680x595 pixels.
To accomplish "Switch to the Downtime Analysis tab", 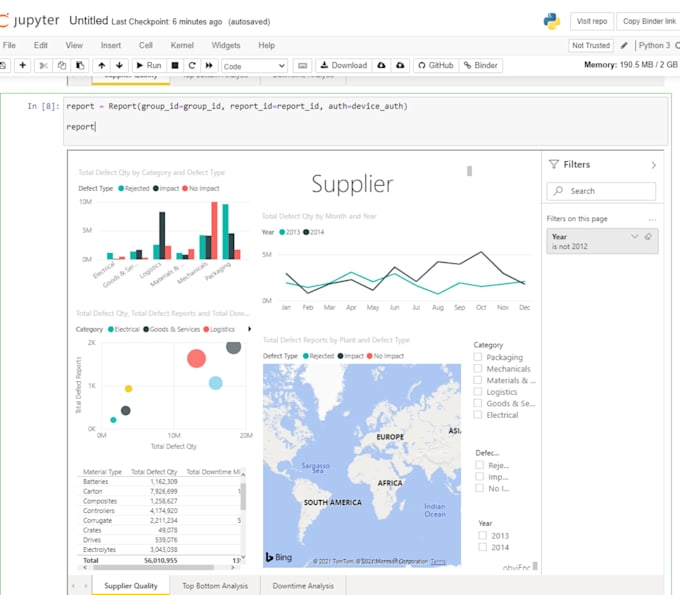I will pyautogui.click(x=303, y=586).
